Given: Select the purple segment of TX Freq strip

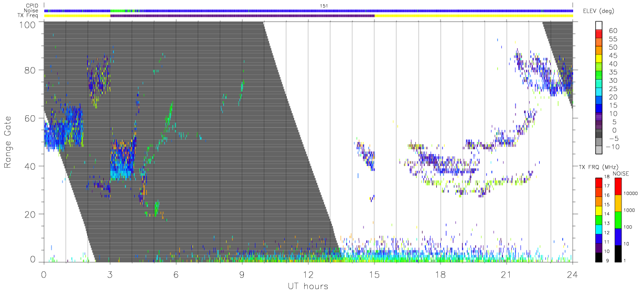Looking at the screenshot, I should (242, 16).
